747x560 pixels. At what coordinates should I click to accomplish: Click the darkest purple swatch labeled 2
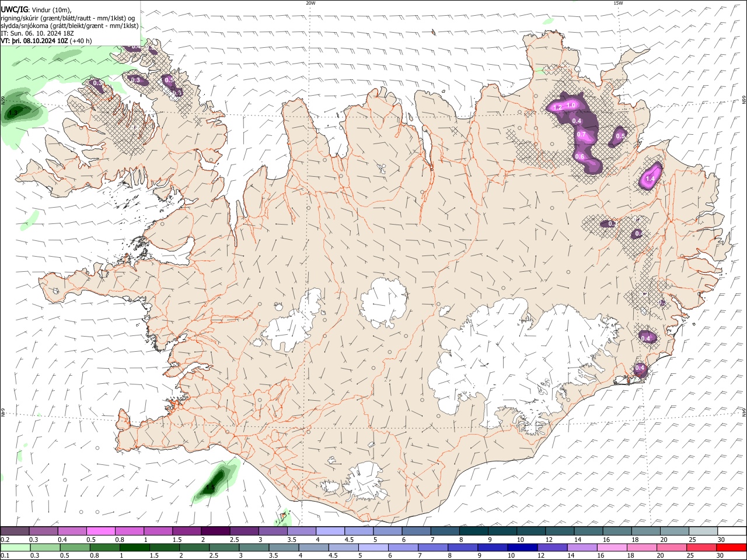(215, 531)
